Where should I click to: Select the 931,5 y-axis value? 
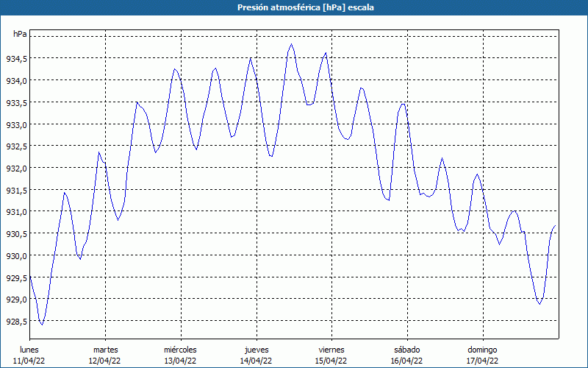[16, 190]
